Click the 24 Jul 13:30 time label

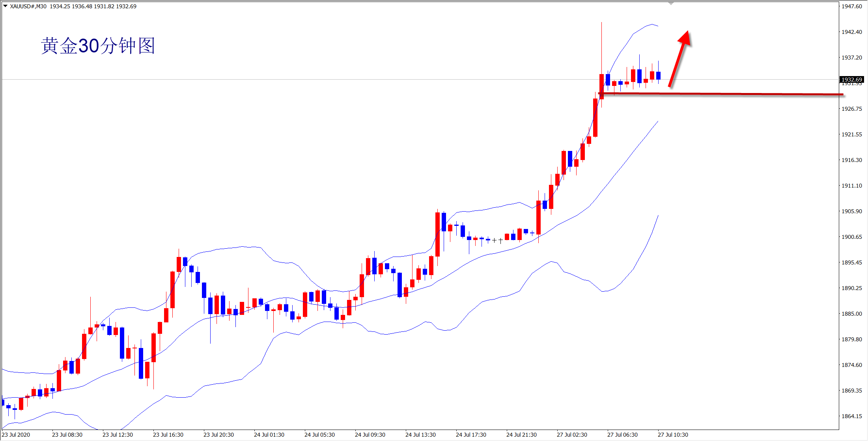(420, 435)
